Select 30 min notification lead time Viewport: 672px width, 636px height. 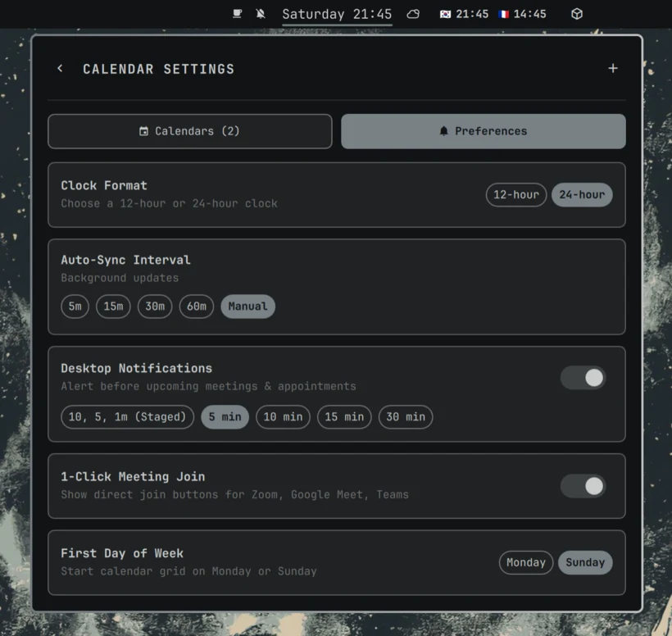tap(406, 417)
